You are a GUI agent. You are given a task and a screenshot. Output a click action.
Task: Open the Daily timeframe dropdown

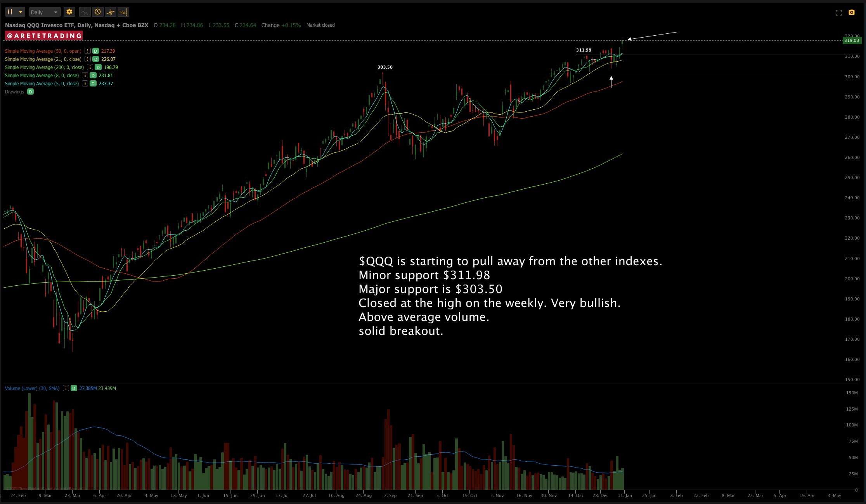(45, 12)
